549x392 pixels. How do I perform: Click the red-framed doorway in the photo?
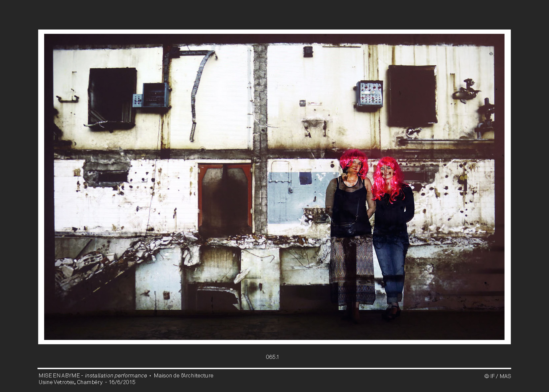coord(225,198)
